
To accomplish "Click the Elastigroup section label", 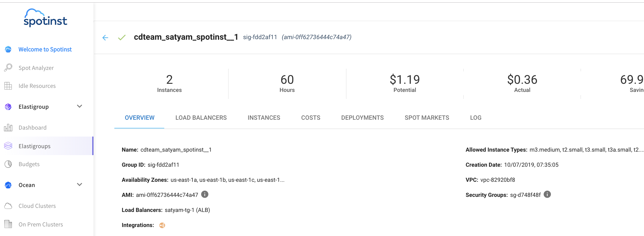I will coord(34,107).
